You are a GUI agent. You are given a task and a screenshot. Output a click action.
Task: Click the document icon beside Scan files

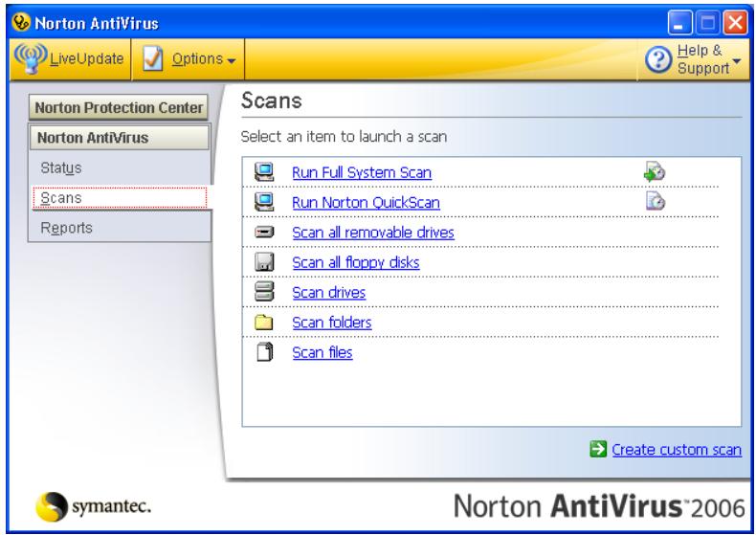pos(265,352)
